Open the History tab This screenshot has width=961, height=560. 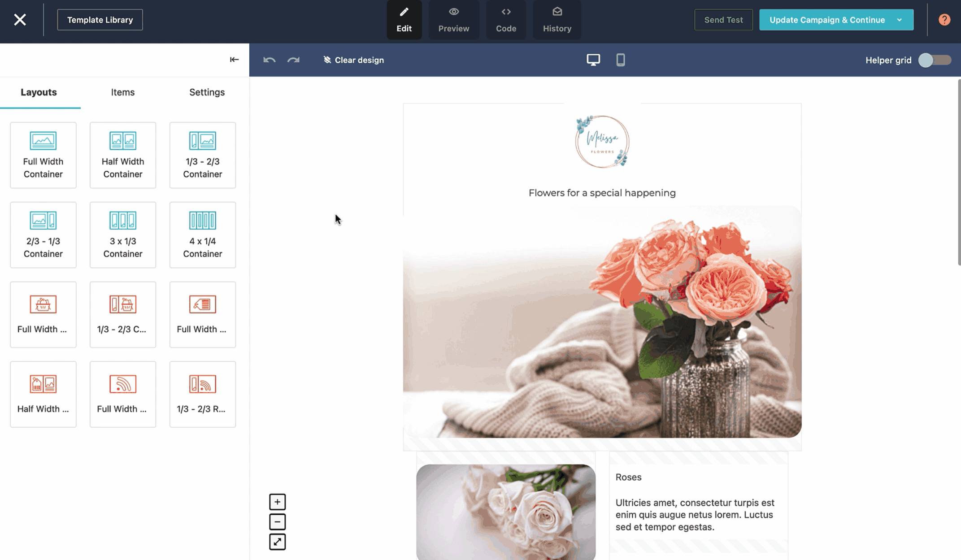pos(557,20)
